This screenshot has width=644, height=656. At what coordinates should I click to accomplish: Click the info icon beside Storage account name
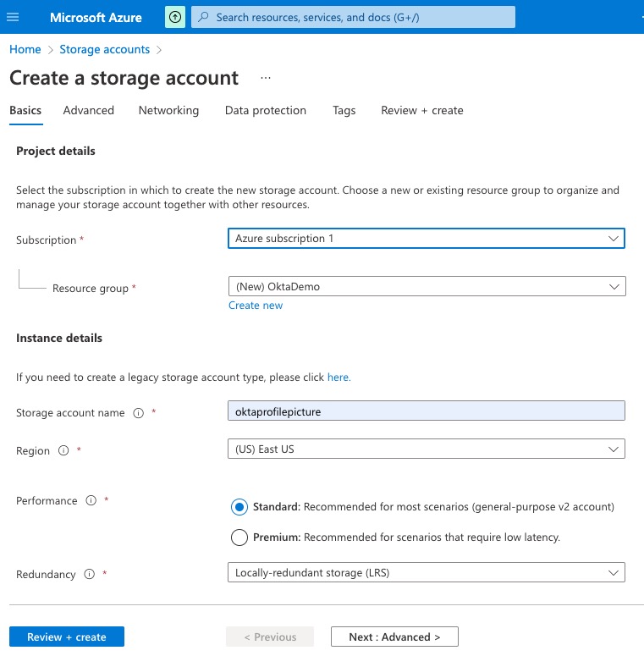[x=138, y=413]
